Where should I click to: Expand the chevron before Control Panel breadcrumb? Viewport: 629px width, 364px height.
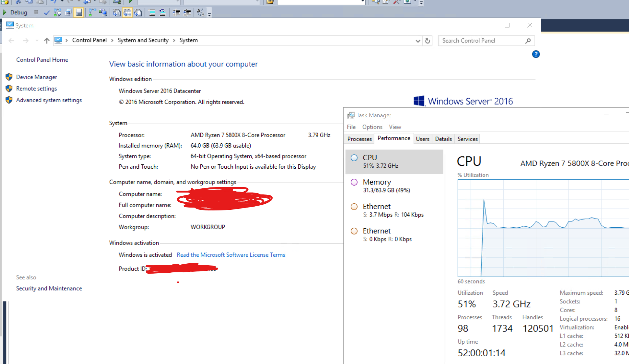point(66,41)
